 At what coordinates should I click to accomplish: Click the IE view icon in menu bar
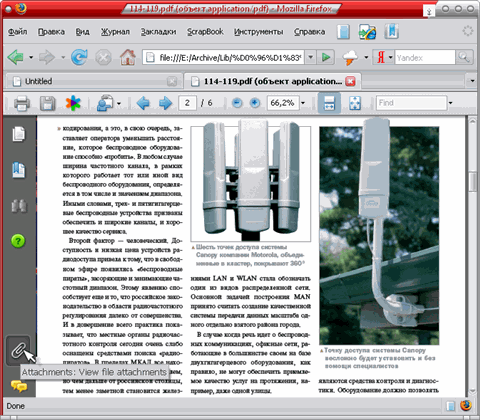367,32
